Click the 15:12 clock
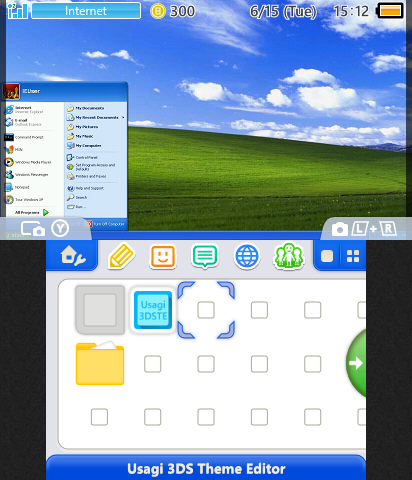Screen dimensions: 412x480 pyautogui.click(x=351, y=11)
